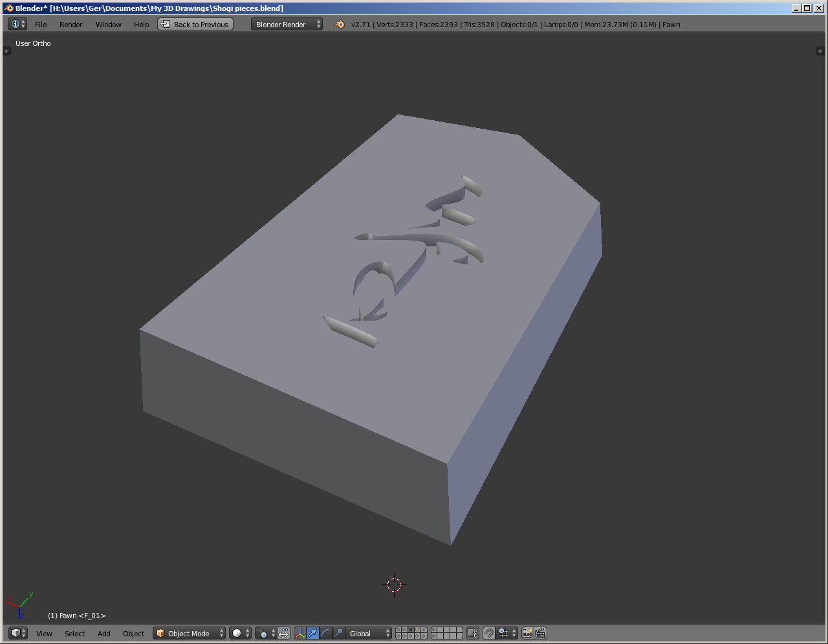Toggle the 3D manipulator widget

click(300, 633)
